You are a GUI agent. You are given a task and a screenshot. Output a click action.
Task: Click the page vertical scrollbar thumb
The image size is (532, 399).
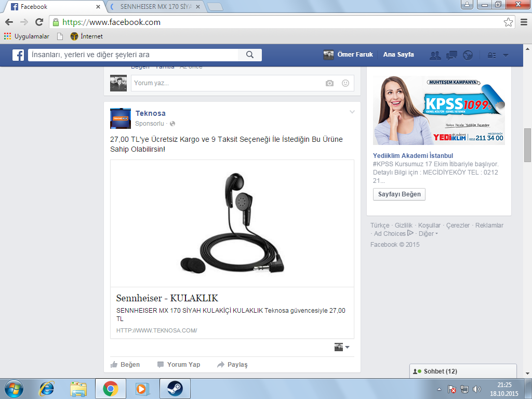(527, 145)
